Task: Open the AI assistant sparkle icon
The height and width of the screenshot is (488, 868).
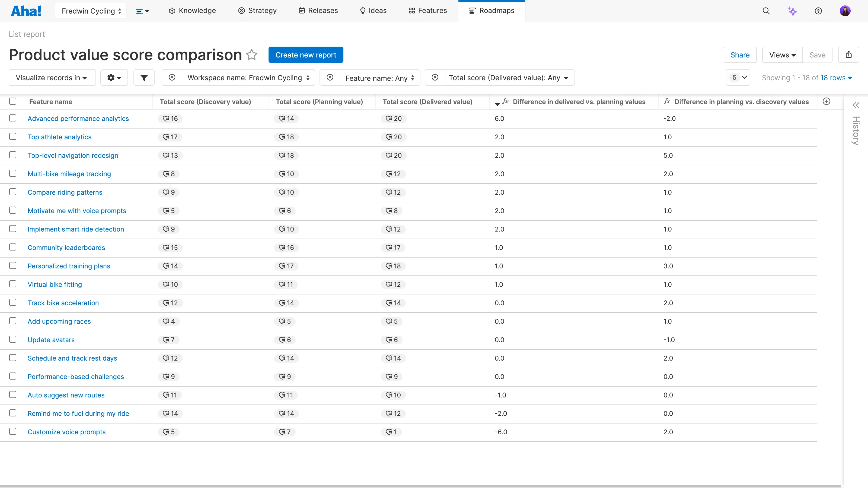Action: (x=792, y=11)
